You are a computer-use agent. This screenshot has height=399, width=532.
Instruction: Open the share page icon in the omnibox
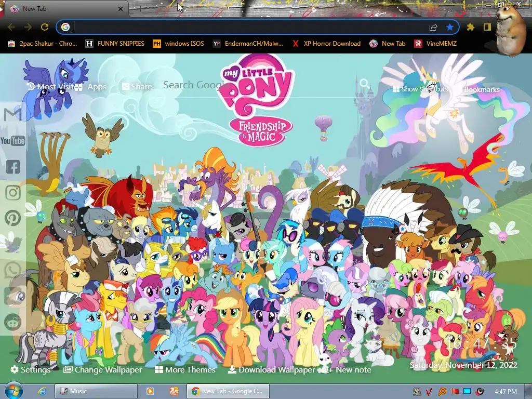click(433, 27)
